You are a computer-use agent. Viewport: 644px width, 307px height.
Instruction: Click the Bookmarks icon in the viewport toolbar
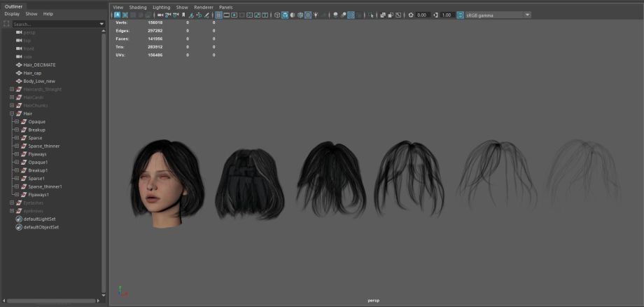pos(183,15)
